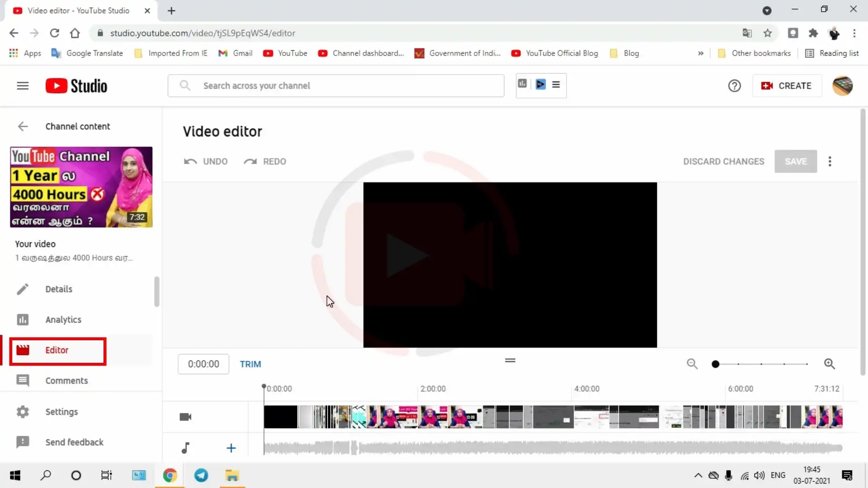Expand hidden bookmarks double chevron
The width and height of the screenshot is (868, 488).
(700, 53)
